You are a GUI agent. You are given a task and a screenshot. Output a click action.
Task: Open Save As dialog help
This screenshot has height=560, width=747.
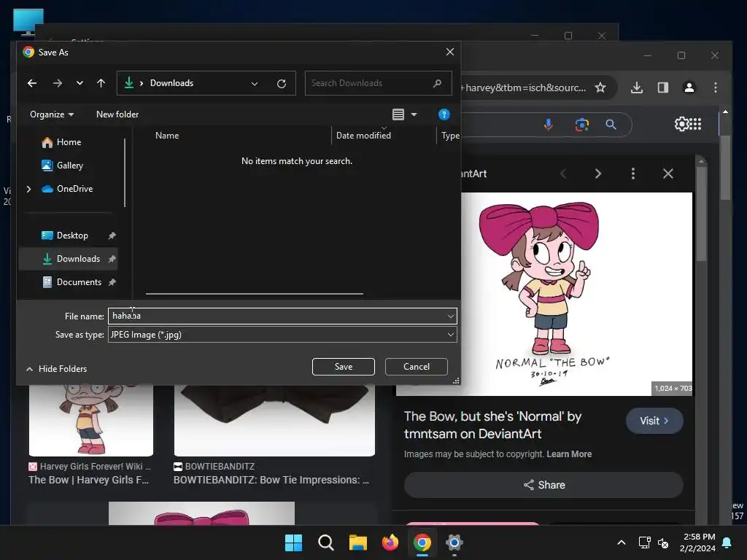[444, 114]
